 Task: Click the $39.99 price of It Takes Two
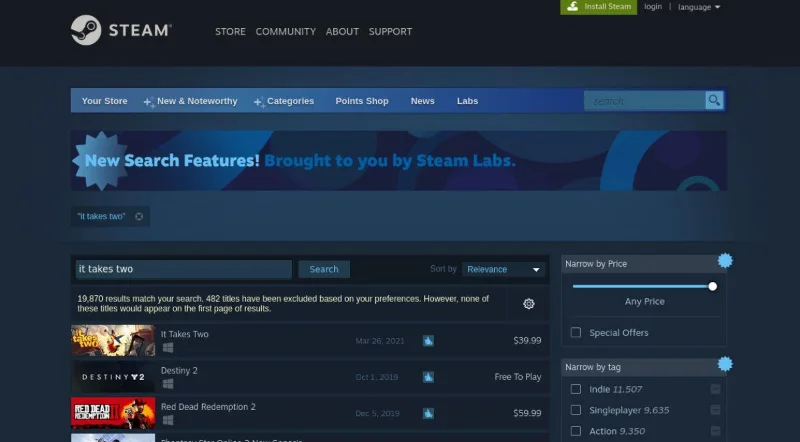(527, 340)
